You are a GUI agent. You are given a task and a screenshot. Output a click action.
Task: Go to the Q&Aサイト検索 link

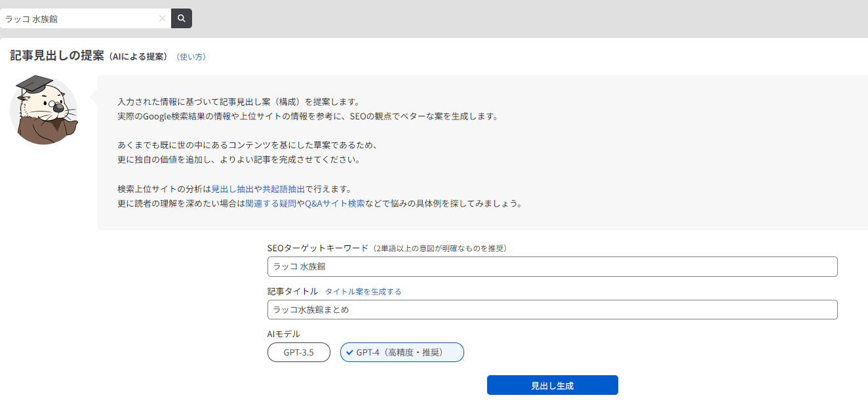click(x=335, y=203)
